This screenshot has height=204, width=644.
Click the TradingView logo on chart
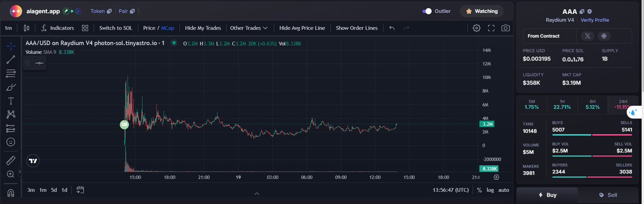[33, 161]
